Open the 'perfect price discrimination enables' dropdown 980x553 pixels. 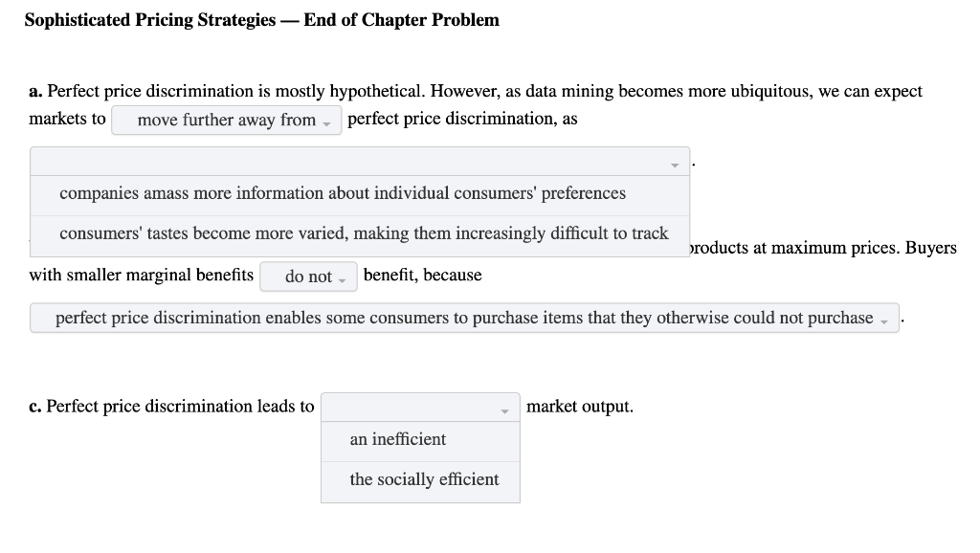[x=463, y=318]
